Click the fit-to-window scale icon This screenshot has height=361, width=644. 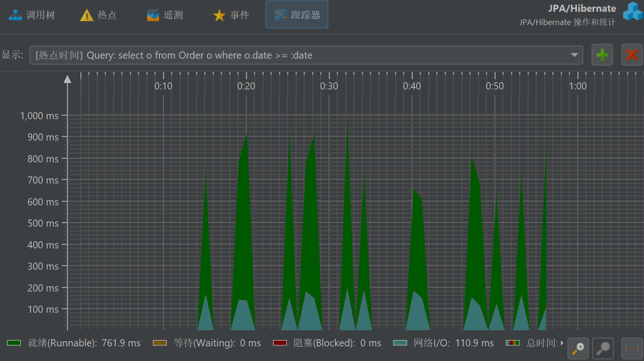click(631, 348)
